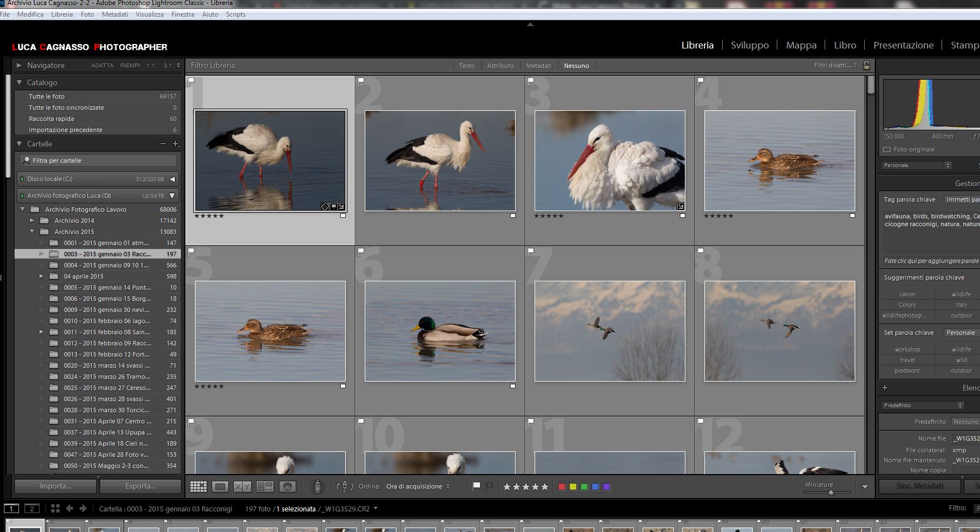Open Compare view (XY) icon

coord(242,486)
